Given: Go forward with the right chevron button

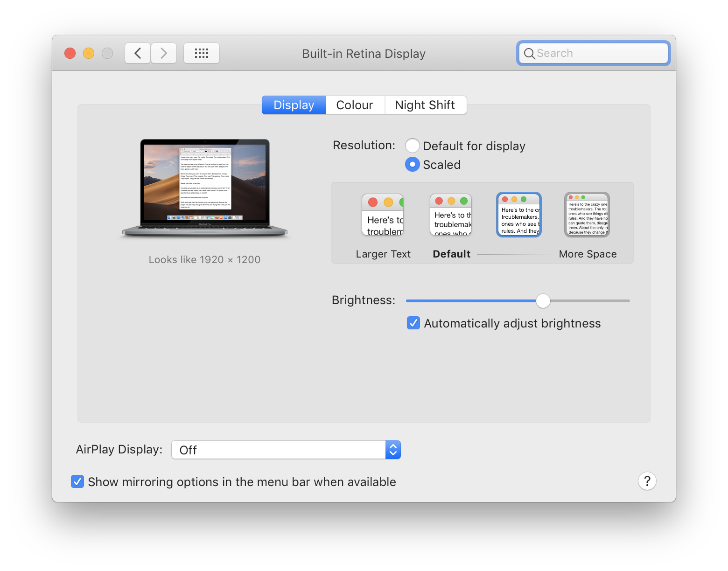Looking at the screenshot, I should [x=164, y=53].
